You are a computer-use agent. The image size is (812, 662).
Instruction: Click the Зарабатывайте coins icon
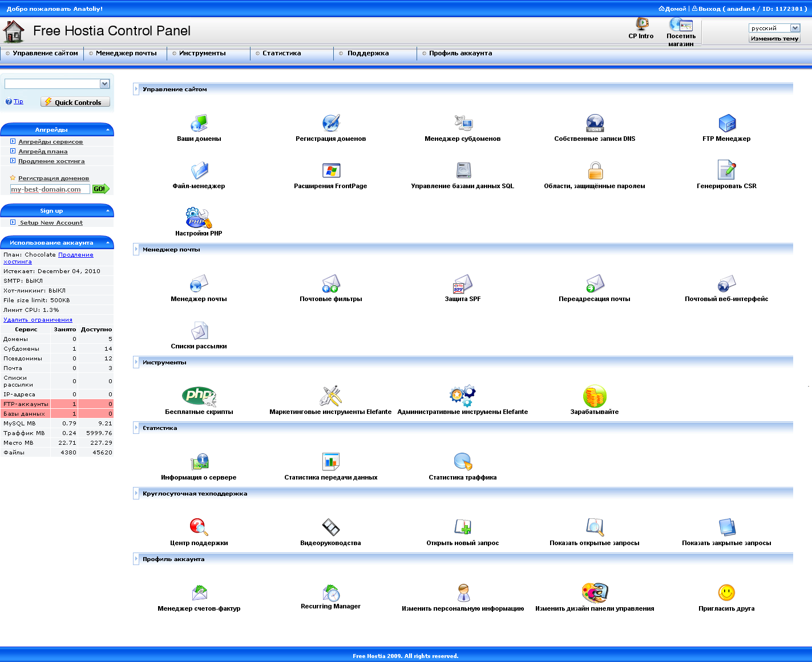pyautogui.click(x=595, y=396)
